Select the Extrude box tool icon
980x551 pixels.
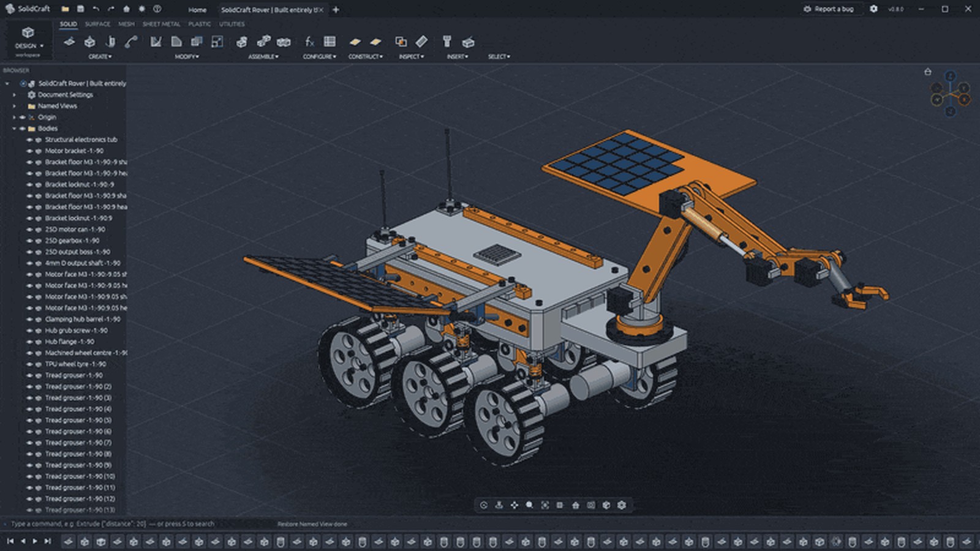tap(89, 42)
